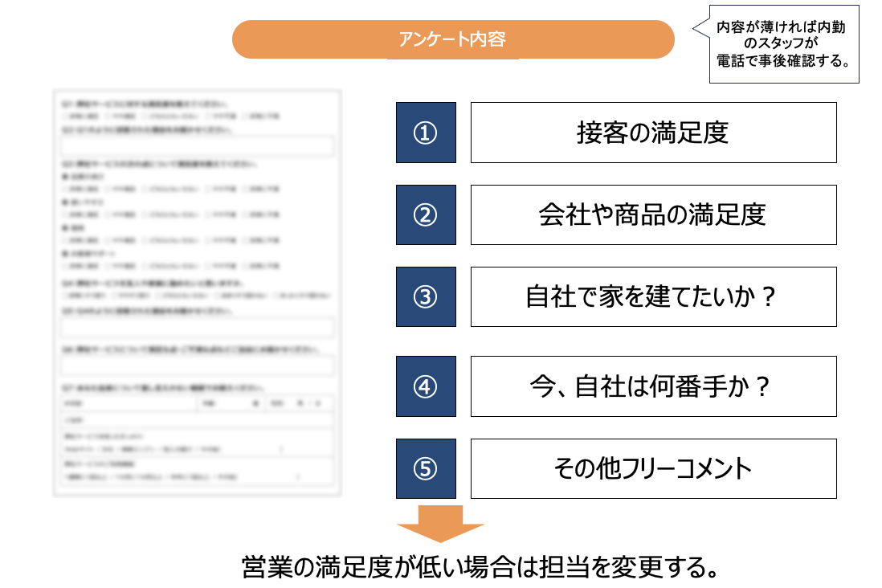Click the number ⑤ square badge

[x=426, y=468]
